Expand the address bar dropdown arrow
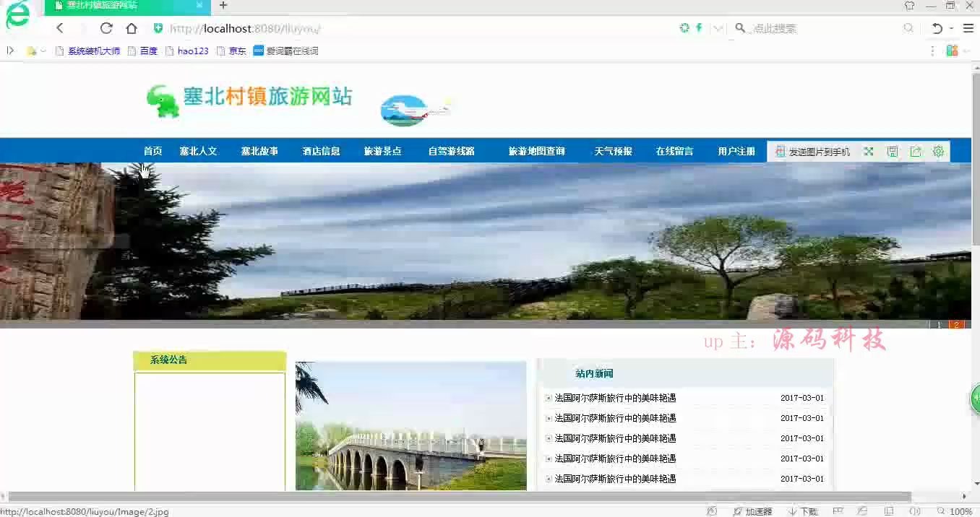Screen dimensions: 980x517 click(x=718, y=28)
